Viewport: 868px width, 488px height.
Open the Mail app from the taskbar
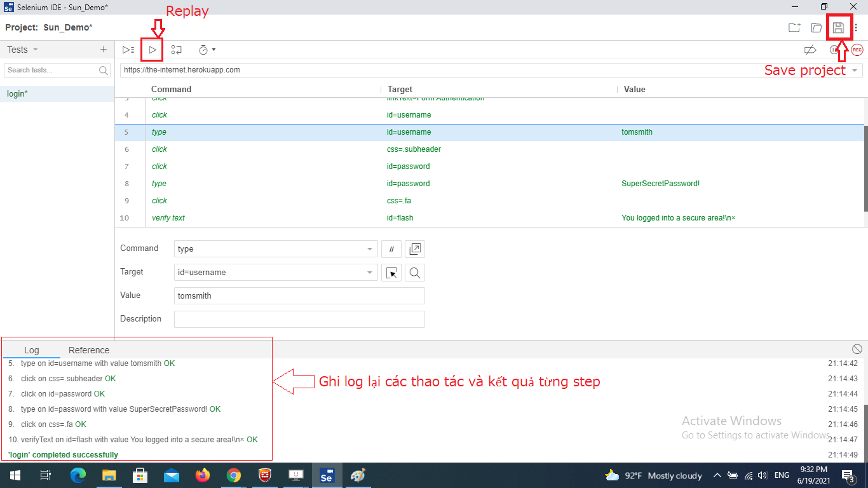tap(172, 475)
